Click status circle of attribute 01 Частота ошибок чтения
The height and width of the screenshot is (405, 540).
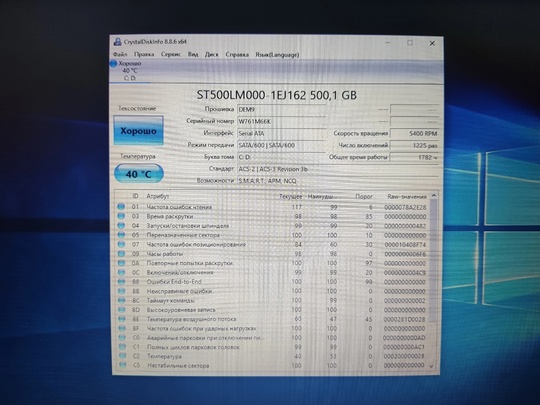[x=121, y=207]
